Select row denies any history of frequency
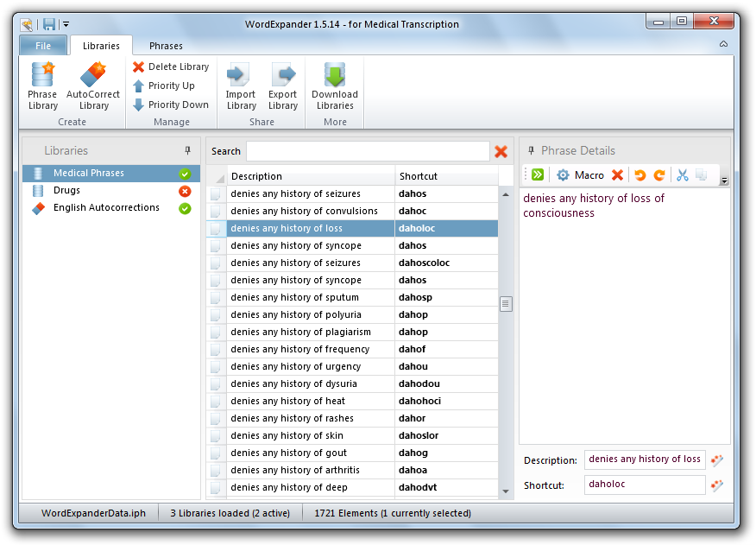 [352, 350]
